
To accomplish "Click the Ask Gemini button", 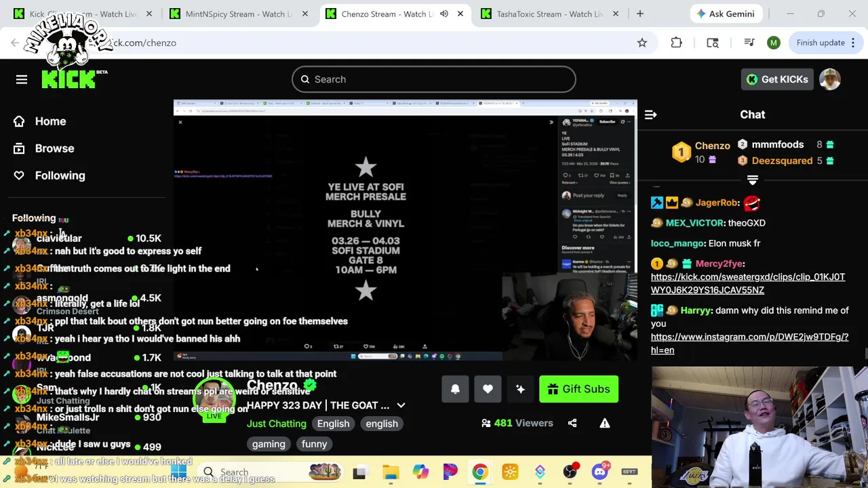I will (727, 14).
